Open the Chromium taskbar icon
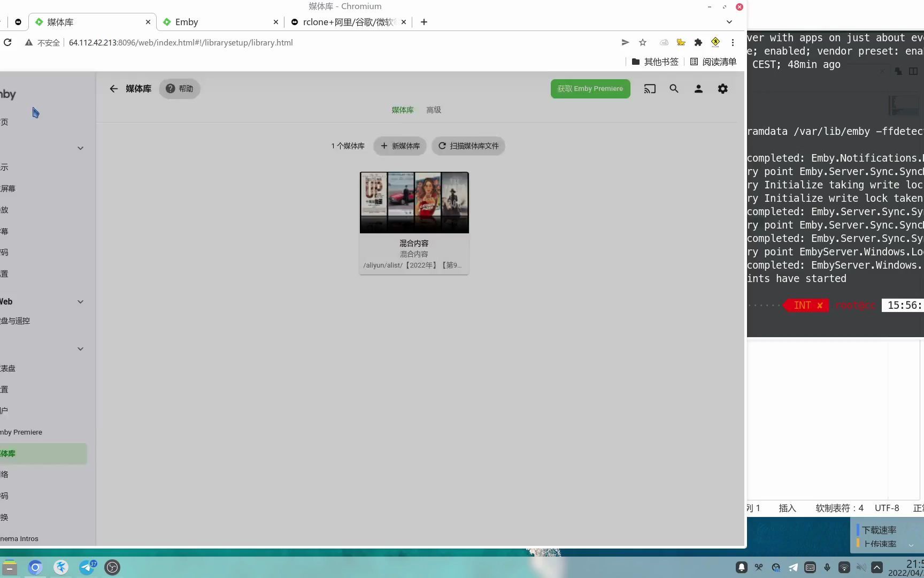924x578 pixels. pyautogui.click(x=35, y=567)
